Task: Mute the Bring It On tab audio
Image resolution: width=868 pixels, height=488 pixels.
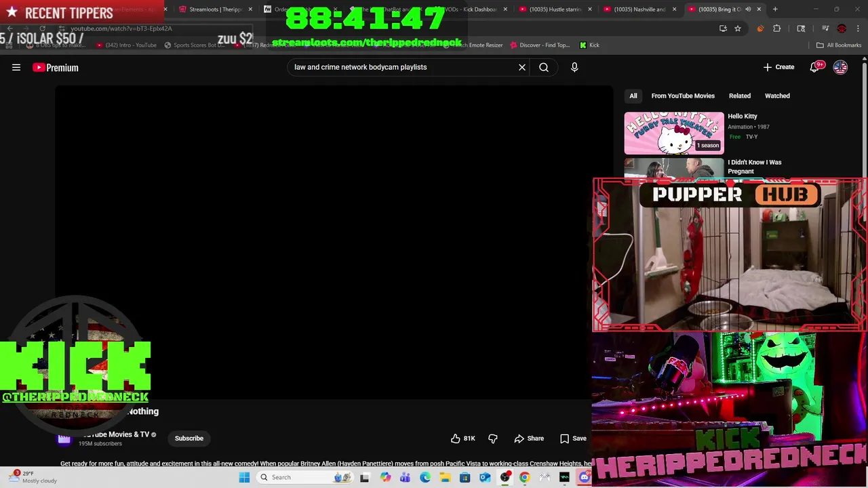Action: 748,9
